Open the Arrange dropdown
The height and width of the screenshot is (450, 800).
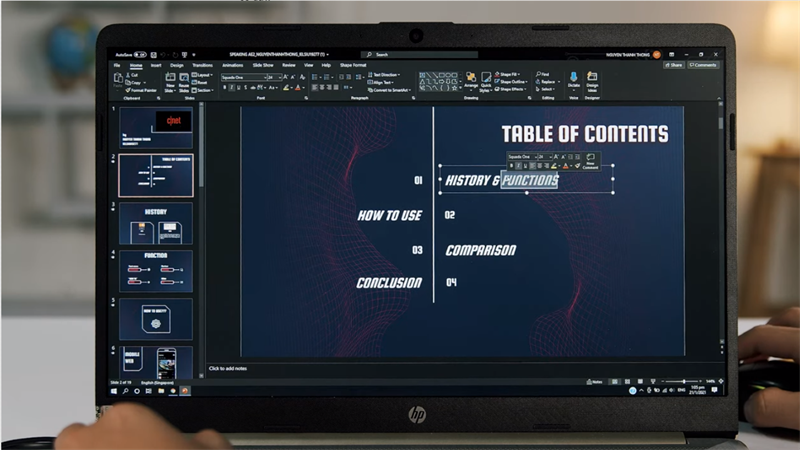coord(471,82)
